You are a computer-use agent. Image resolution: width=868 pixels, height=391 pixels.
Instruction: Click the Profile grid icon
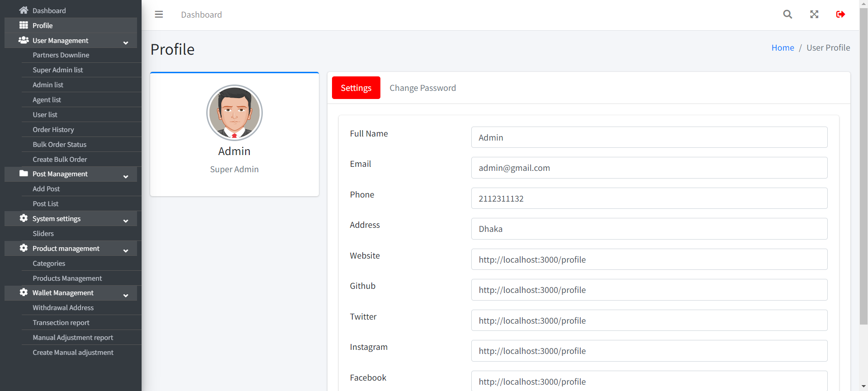pos(24,25)
